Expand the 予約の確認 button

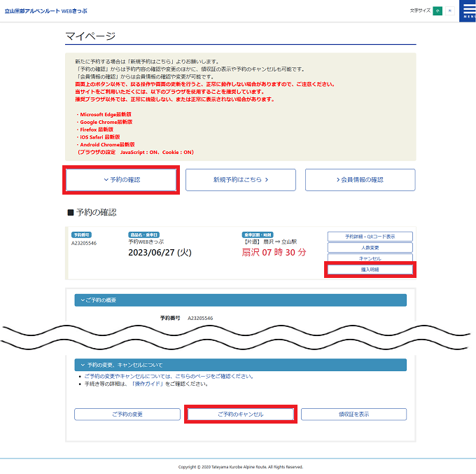(121, 180)
